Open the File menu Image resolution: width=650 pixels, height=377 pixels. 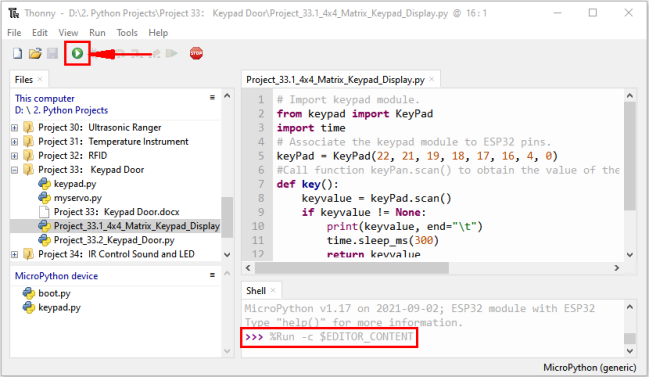pyautogui.click(x=14, y=33)
